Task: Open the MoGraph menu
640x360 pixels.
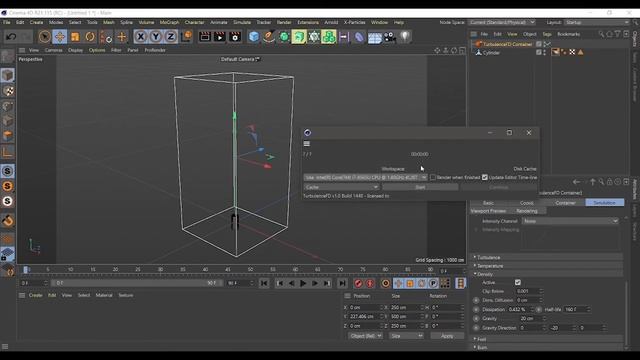Action: pyautogui.click(x=169, y=22)
